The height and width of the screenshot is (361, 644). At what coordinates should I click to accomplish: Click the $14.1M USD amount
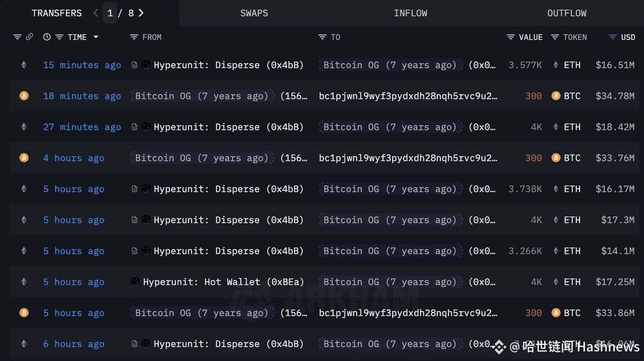[x=618, y=251]
